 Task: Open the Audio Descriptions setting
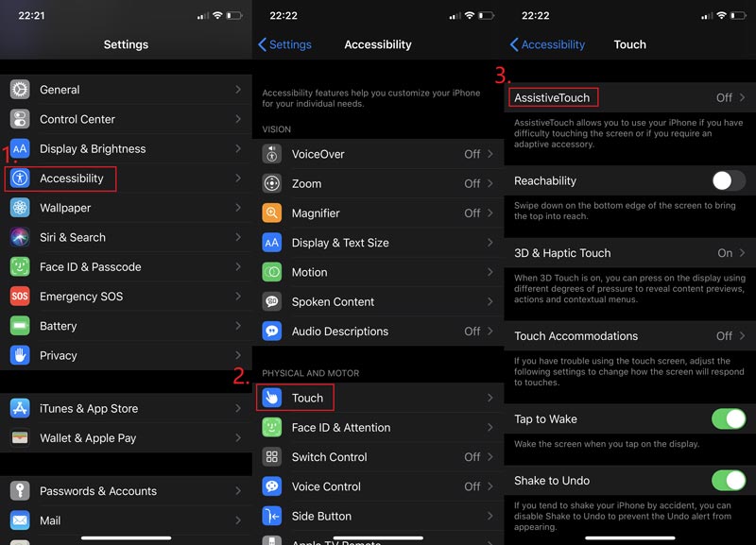tap(378, 332)
